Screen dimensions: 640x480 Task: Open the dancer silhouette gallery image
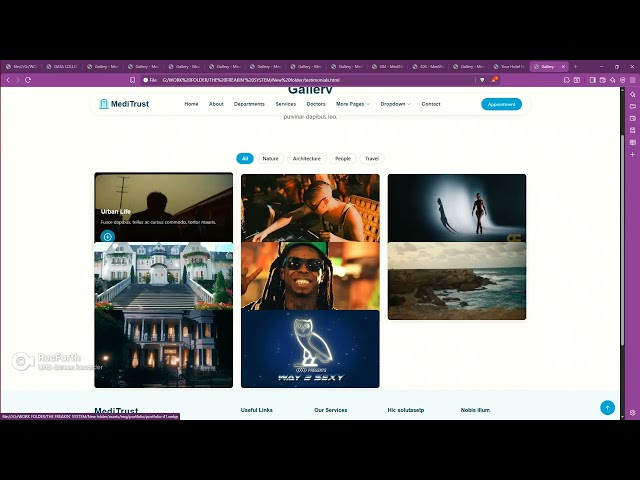point(457,208)
